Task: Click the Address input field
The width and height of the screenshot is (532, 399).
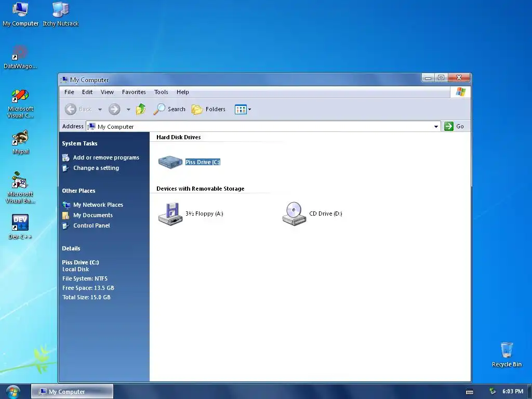Action: click(263, 127)
